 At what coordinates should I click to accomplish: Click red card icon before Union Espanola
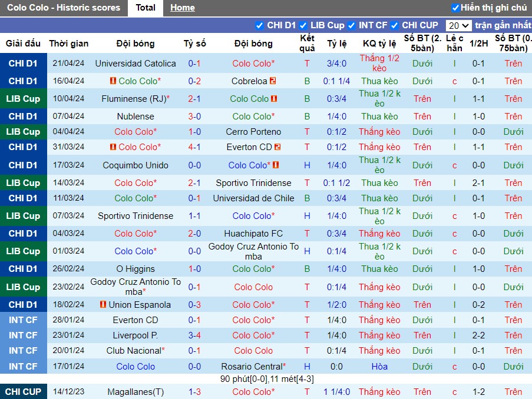[x=103, y=304]
